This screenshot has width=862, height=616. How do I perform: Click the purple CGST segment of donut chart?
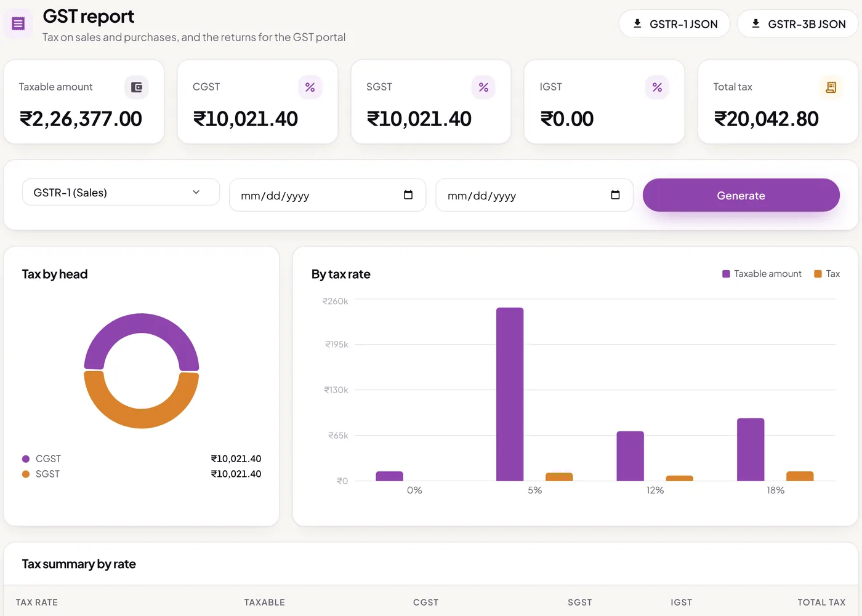[x=142, y=323]
